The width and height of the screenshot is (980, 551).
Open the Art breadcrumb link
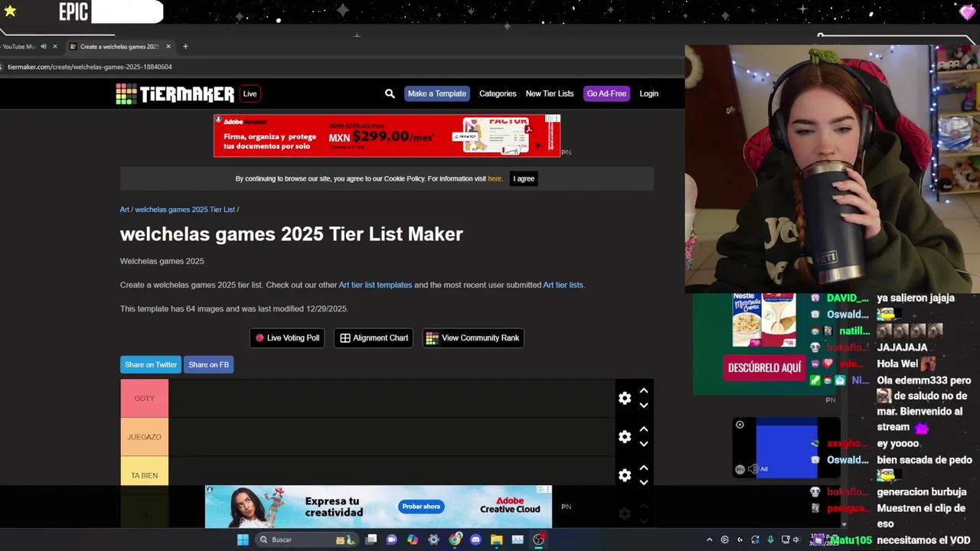[125, 210]
